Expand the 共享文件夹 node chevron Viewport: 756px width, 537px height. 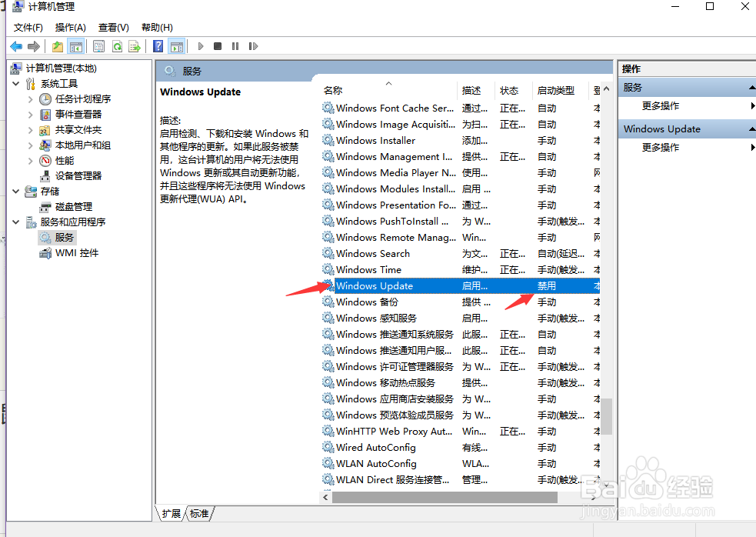(30, 130)
